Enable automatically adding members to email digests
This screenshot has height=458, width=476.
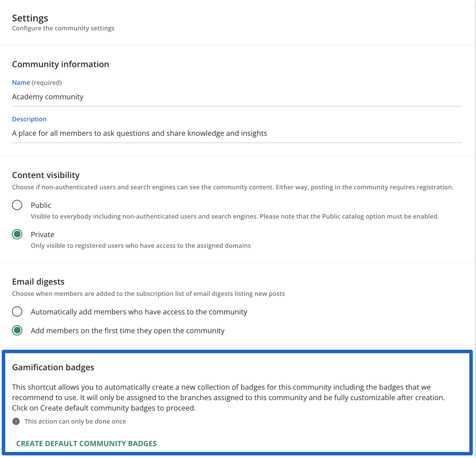pos(17,312)
